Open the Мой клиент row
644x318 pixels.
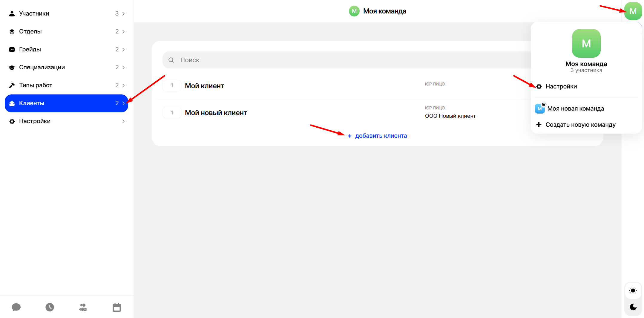click(204, 86)
